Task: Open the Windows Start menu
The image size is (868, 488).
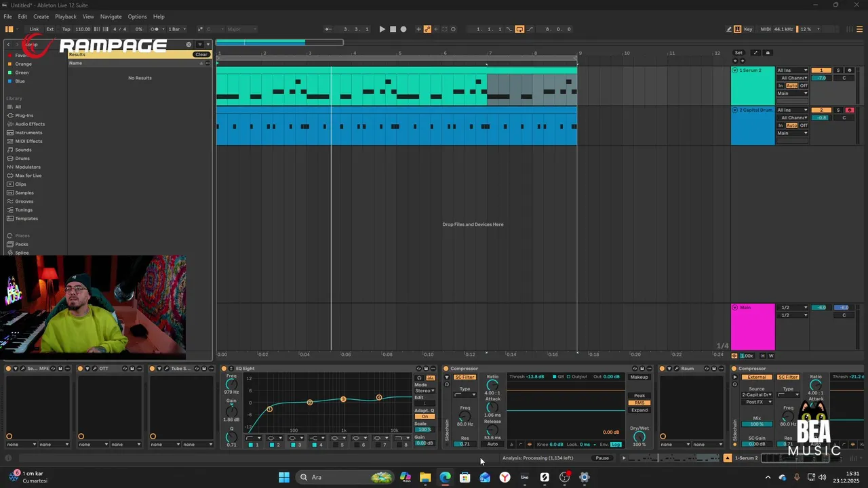Action: point(283,477)
